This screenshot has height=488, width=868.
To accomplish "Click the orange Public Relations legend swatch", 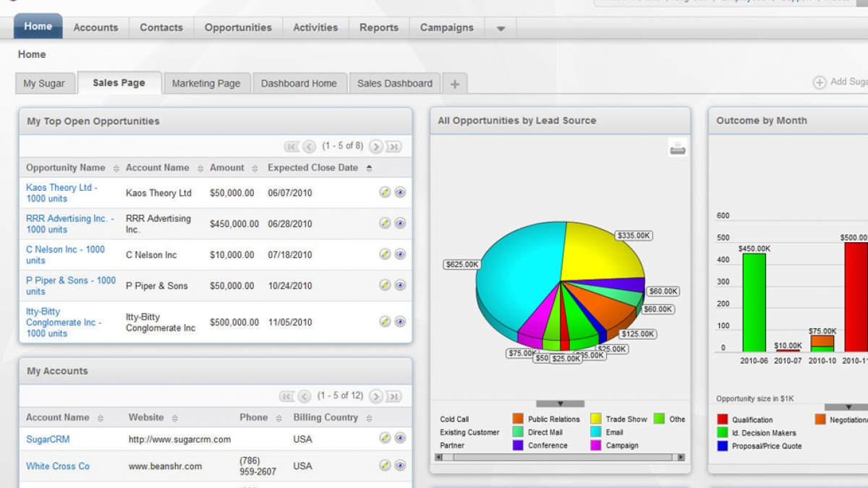I will pos(518,419).
